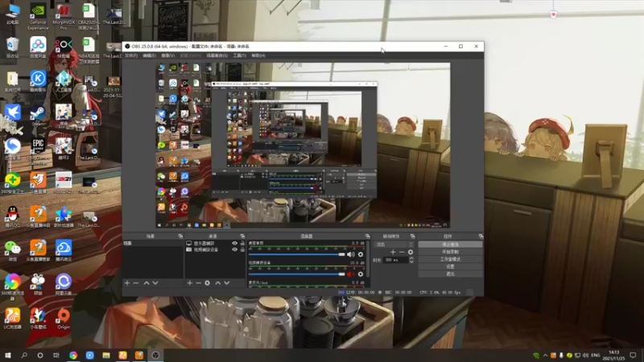
Task: Open desktop audio settings gear in mixer
Action: click(x=361, y=254)
